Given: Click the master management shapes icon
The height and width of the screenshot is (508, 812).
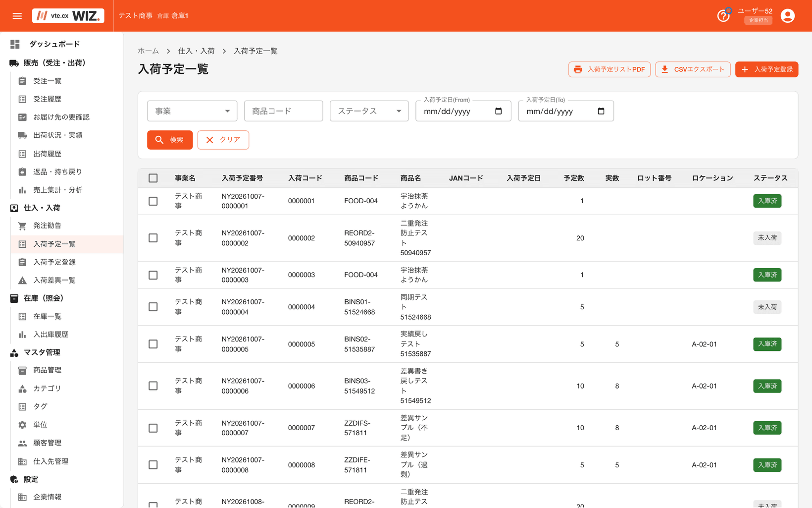Looking at the screenshot, I should (x=14, y=352).
